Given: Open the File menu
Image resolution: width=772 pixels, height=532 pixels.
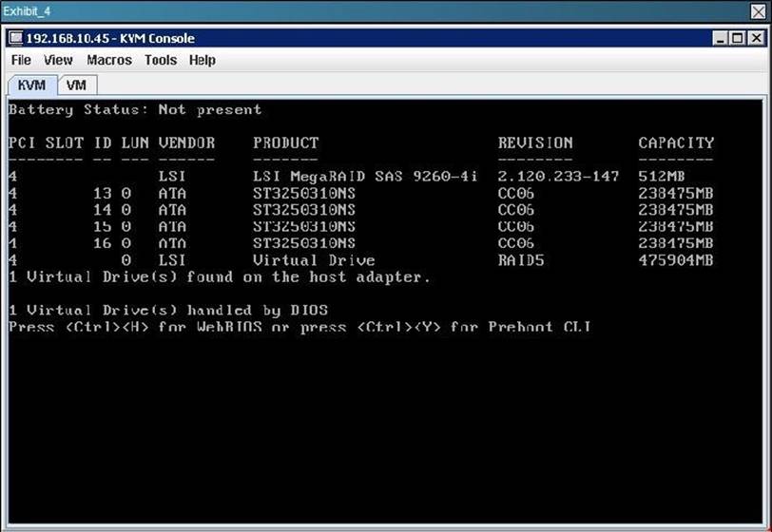Looking at the screenshot, I should 21,60.
